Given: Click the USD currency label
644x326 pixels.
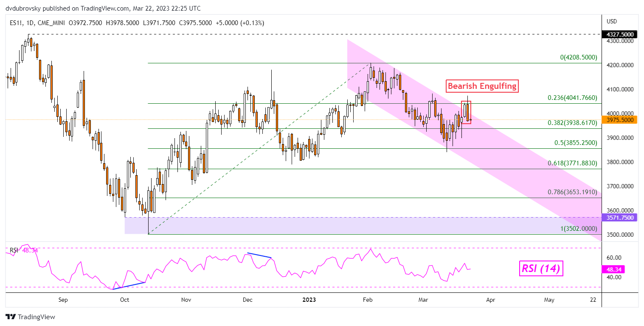Looking at the screenshot, I should (612, 21).
